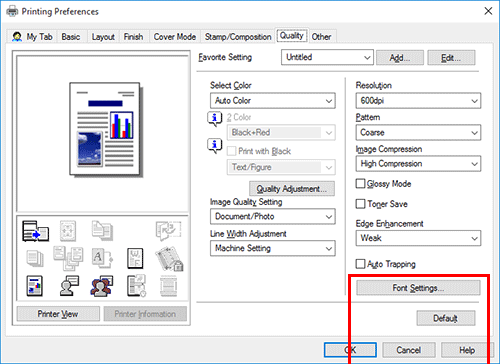
Task: Click the single user authentication icon
Action: [x=69, y=286]
